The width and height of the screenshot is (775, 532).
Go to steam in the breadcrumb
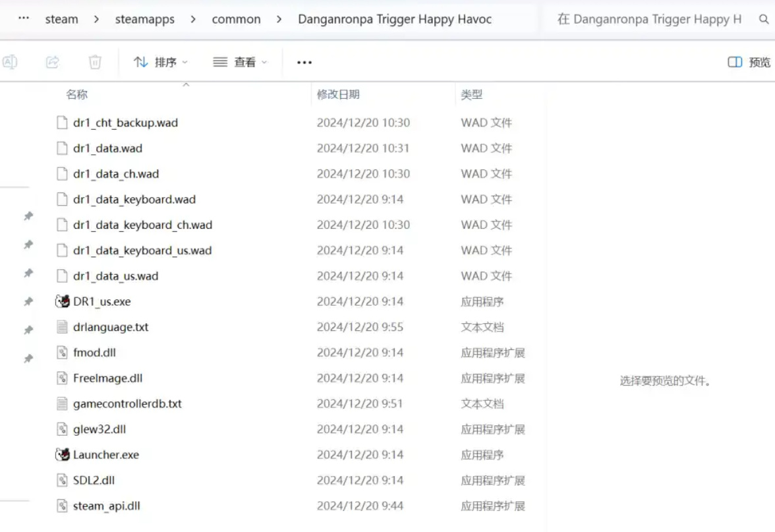click(x=62, y=19)
